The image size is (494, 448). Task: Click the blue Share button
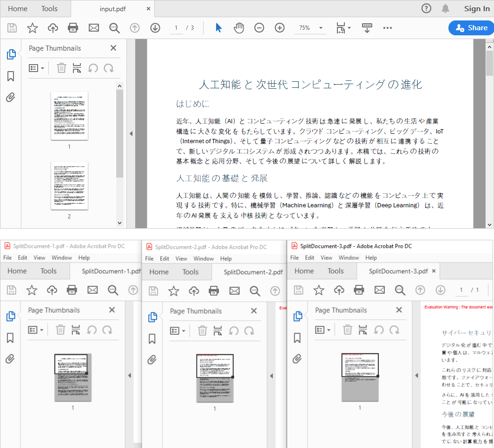point(471,28)
